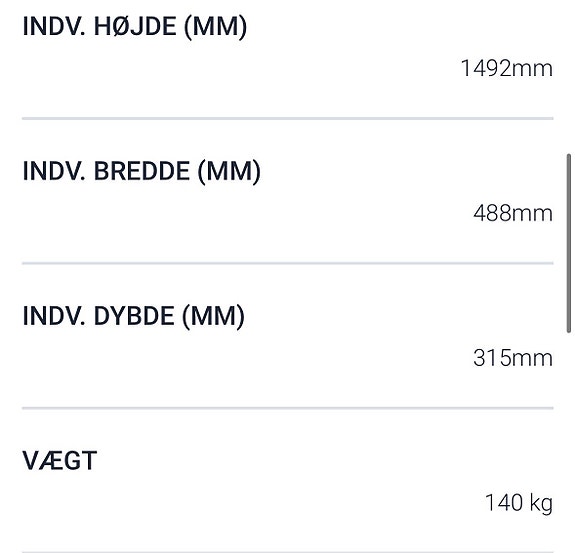
Task: Click the word BREDDE
Action: tap(142, 171)
